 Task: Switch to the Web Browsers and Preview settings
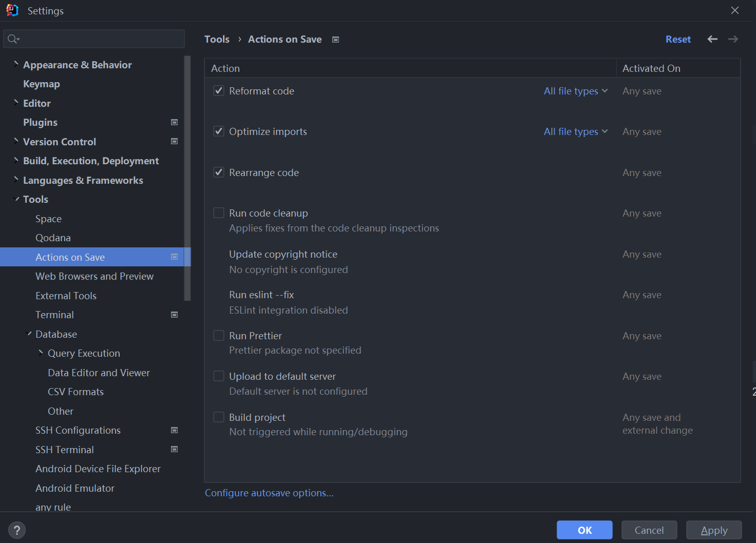pos(94,276)
